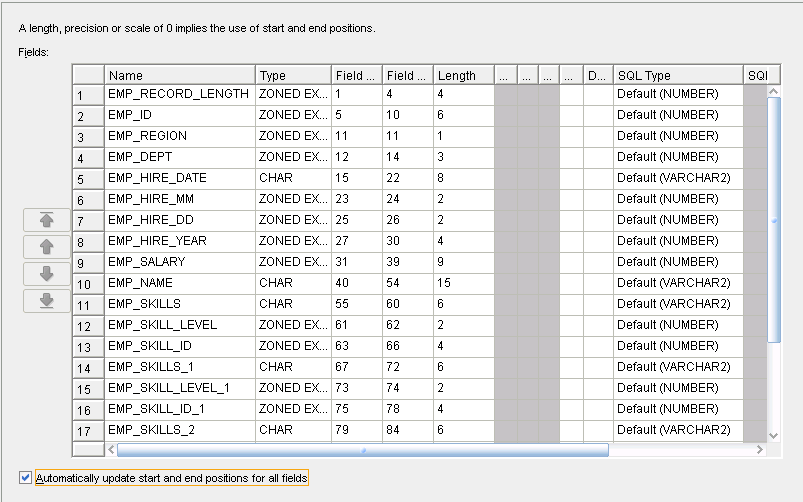Click the EMP_SKILL_LEVEL name cell
The image size is (803, 502).
pos(179,325)
